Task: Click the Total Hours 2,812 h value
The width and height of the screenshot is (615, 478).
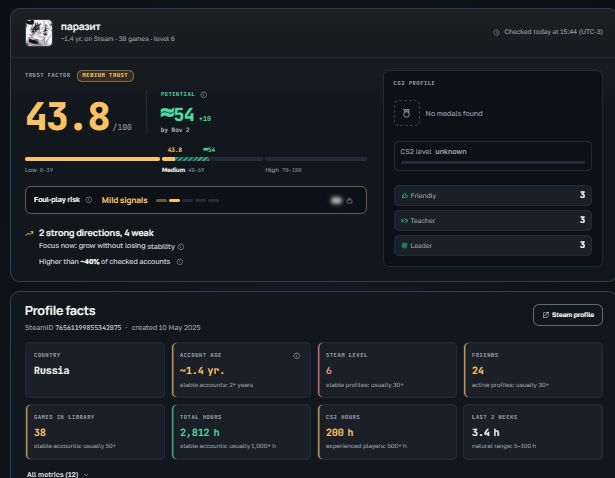Action: 200,433
